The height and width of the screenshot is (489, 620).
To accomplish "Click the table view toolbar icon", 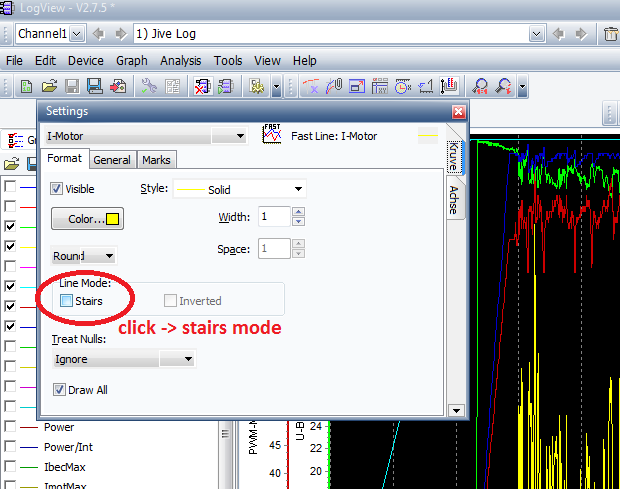I will point(380,86).
